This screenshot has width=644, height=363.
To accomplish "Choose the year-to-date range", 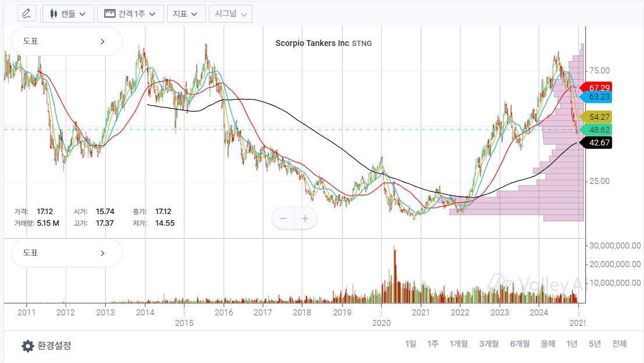I will point(548,344).
